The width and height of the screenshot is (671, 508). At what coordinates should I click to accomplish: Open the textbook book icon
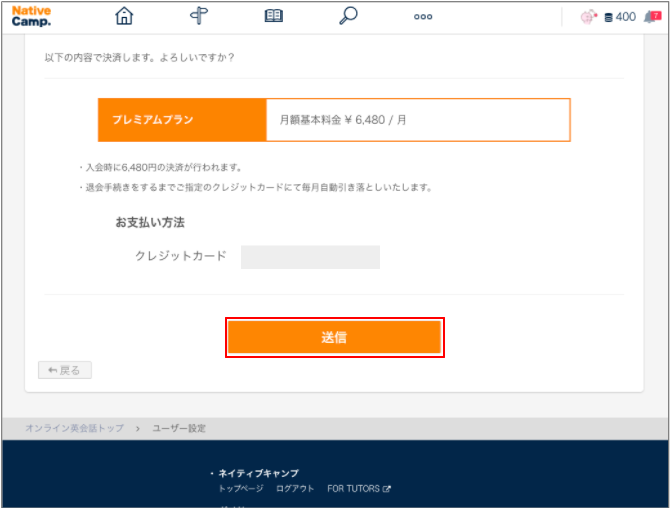click(273, 16)
